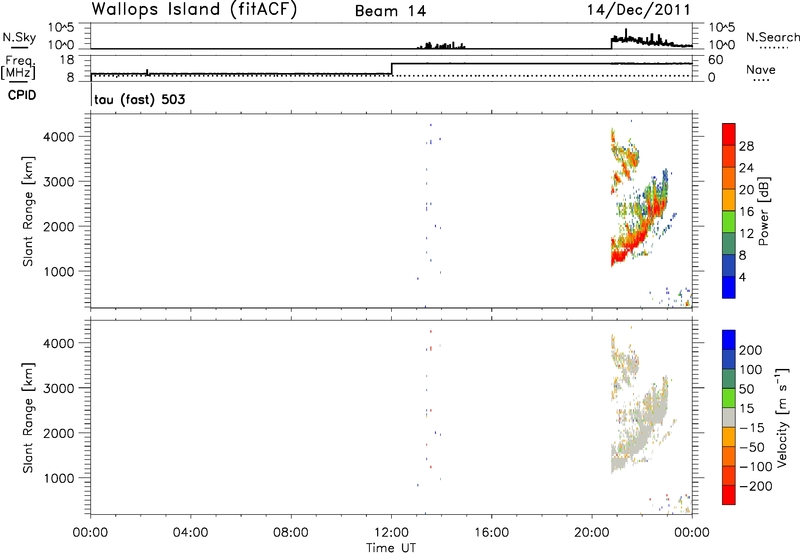Click the 'Slant Range [km]' label of the power panel
The height and width of the screenshot is (554, 800).
(28, 211)
